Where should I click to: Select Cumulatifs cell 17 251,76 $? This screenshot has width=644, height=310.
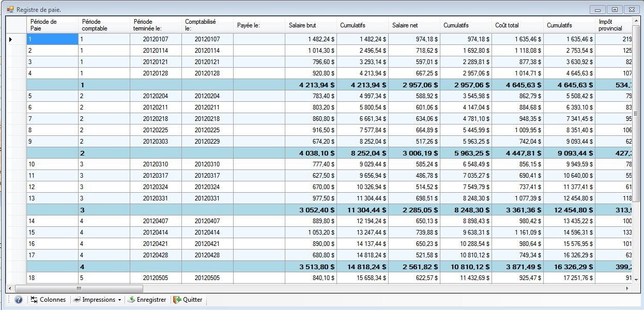point(569,278)
